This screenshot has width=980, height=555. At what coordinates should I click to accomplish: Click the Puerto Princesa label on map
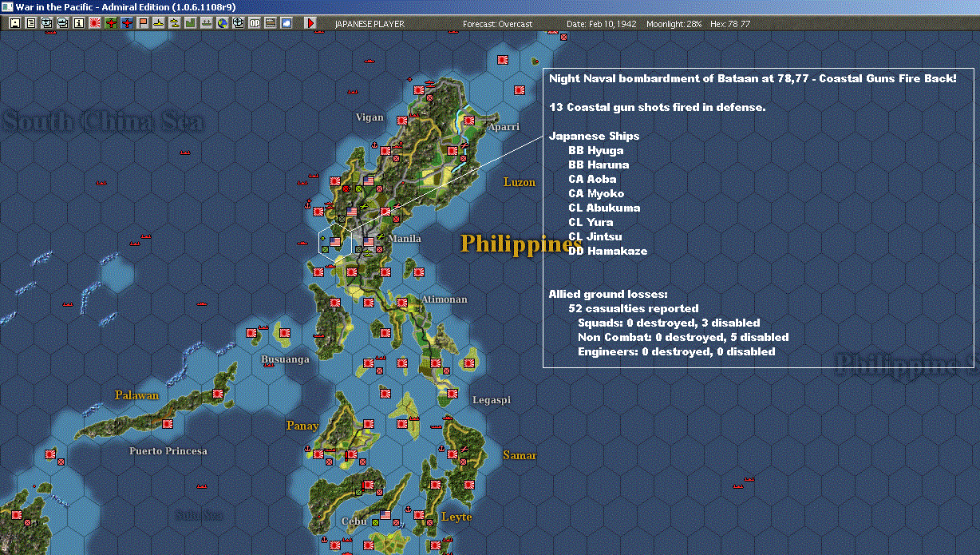coord(168,451)
